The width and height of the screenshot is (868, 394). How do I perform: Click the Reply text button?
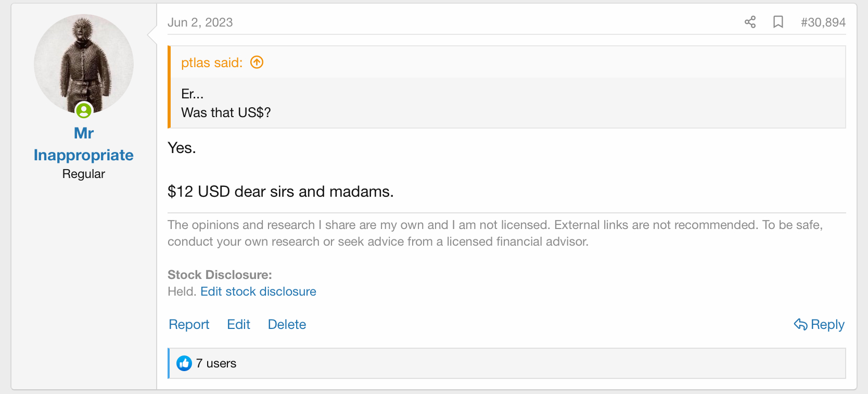[x=827, y=324]
